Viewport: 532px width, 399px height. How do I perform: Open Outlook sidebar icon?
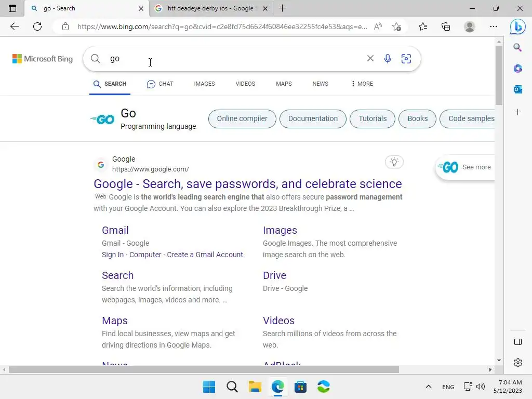click(x=518, y=89)
